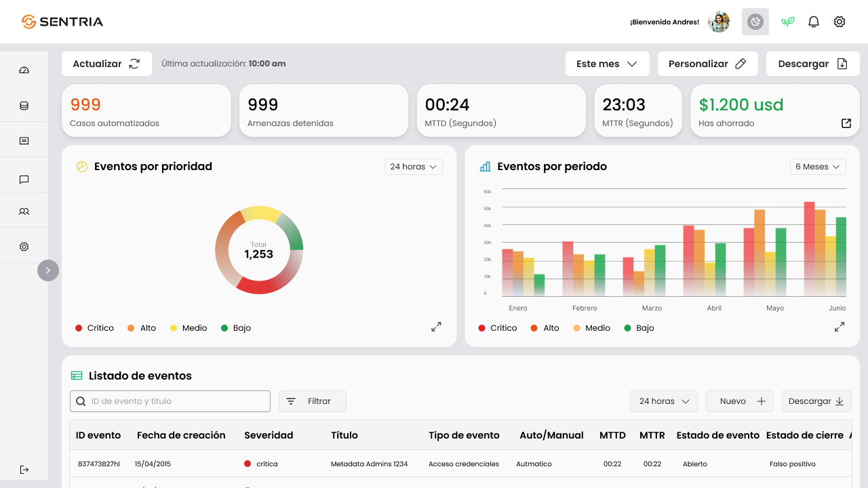Focus the ID de evento y titulo search field
Image resolution: width=868 pixels, height=488 pixels.
click(170, 401)
